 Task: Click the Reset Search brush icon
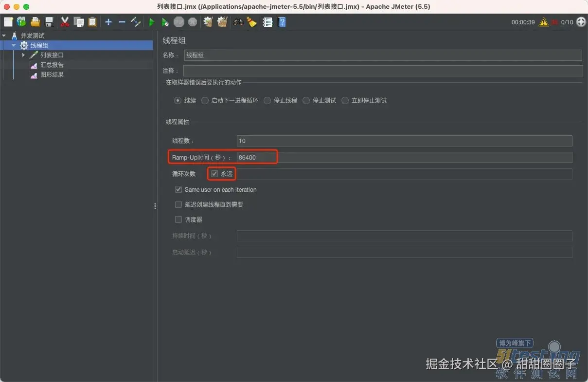coord(251,22)
